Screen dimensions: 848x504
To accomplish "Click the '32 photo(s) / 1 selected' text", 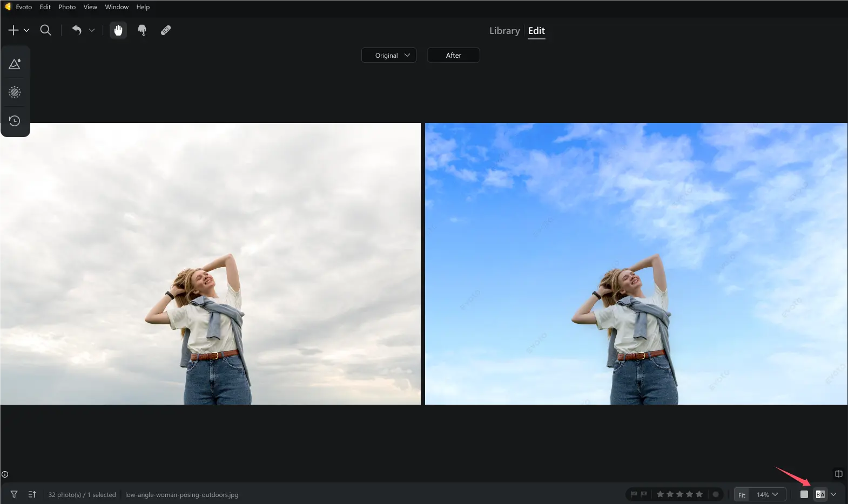I will click(82, 495).
